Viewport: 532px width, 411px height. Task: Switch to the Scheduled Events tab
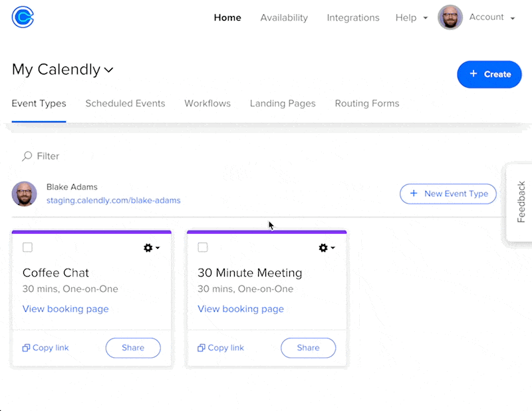point(125,103)
